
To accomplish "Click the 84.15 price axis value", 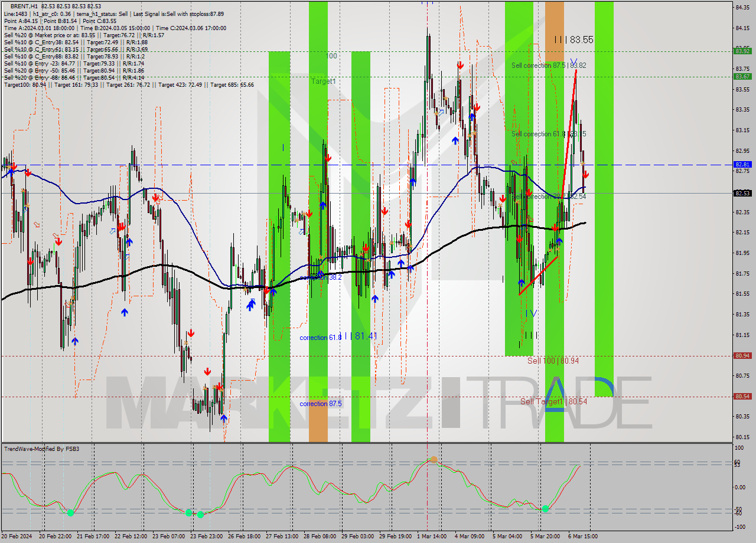I will click(x=742, y=28).
